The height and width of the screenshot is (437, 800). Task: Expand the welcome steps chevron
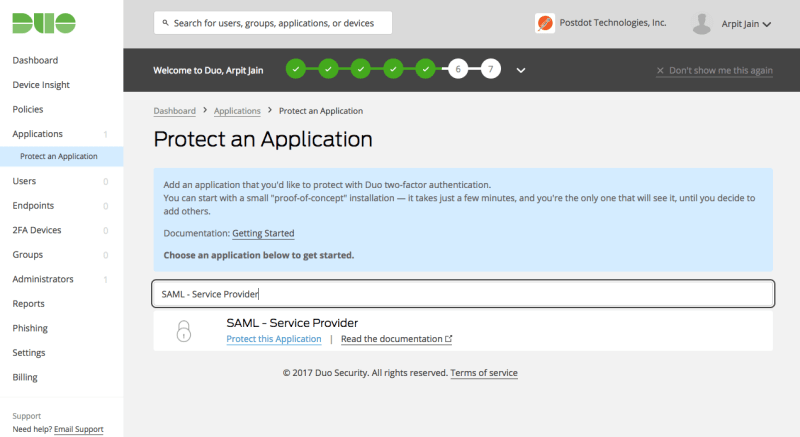tap(520, 70)
